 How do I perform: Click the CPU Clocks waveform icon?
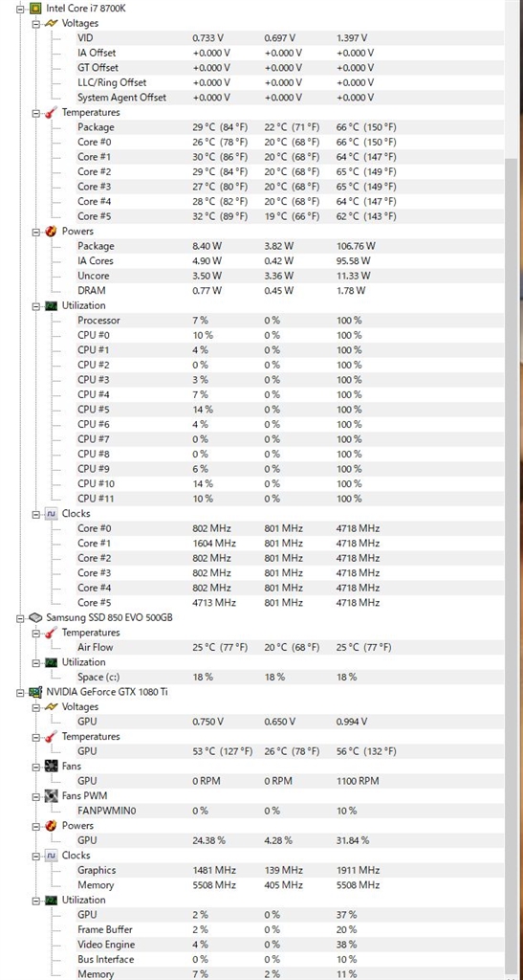[52, 514]
